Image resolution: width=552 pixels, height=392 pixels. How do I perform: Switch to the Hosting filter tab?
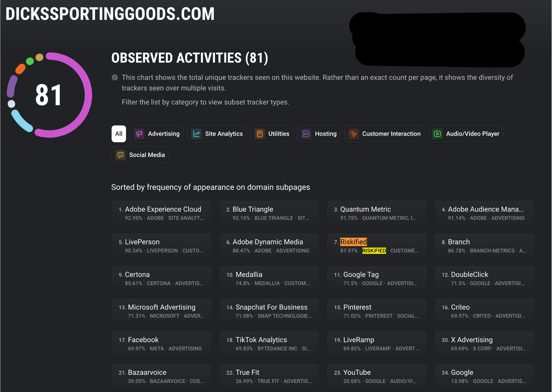pos(319,134)
